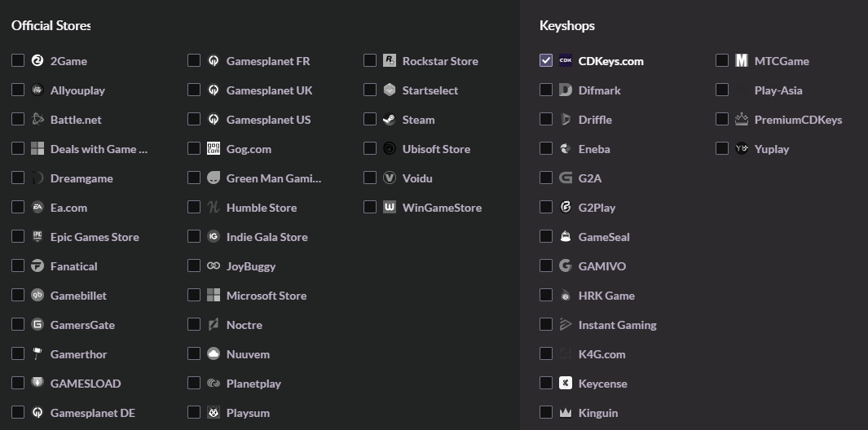The image size is (868, 430).
Task: Click the Microsoft Store logo icon
Action: (x=213, y=295)
